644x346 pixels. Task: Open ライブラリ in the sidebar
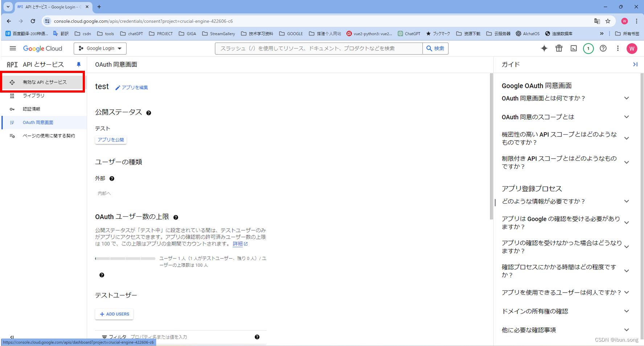44,95
